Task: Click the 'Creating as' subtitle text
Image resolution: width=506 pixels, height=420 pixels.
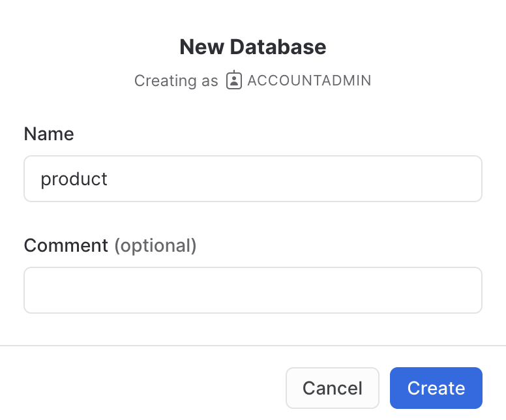Action: (176, 81)
